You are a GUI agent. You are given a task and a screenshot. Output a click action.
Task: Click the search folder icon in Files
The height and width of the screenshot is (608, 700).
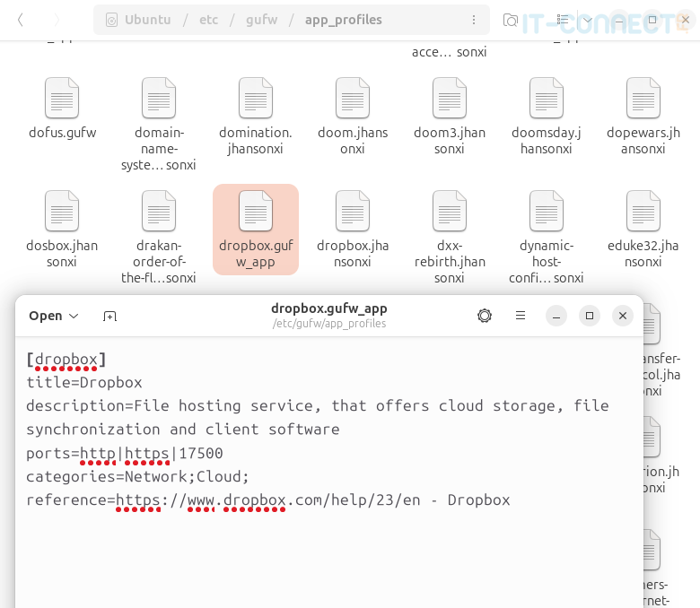511,20
